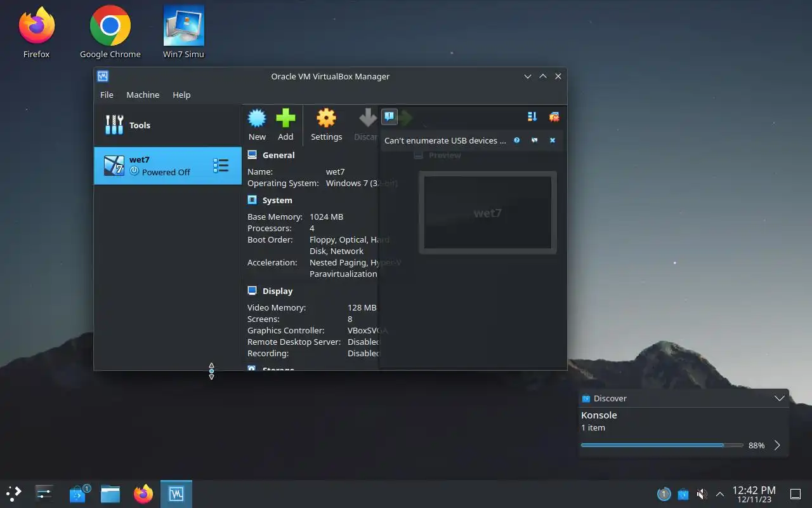The image size is (812, 508).
Task: Open the Help menu
Action: coord(181,95)
